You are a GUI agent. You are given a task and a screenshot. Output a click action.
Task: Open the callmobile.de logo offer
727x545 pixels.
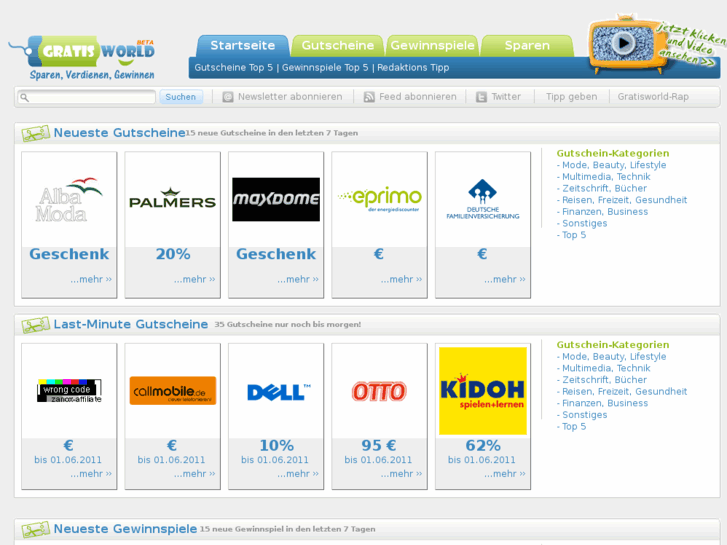tap(172, 391)
